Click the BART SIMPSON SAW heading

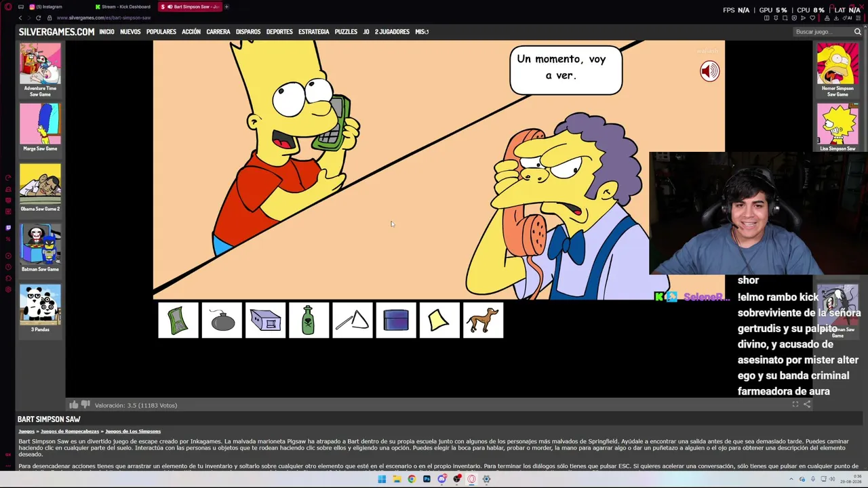49,420
